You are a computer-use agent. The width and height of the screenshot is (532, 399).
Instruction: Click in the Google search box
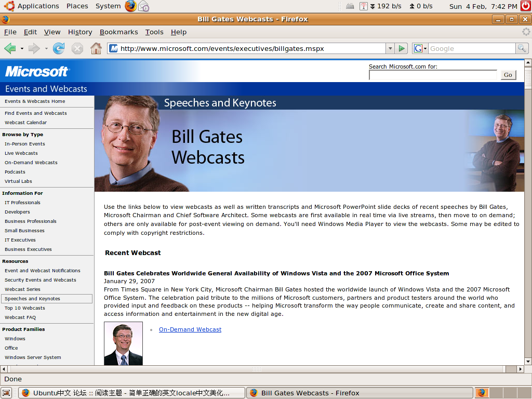coord(472,48)
